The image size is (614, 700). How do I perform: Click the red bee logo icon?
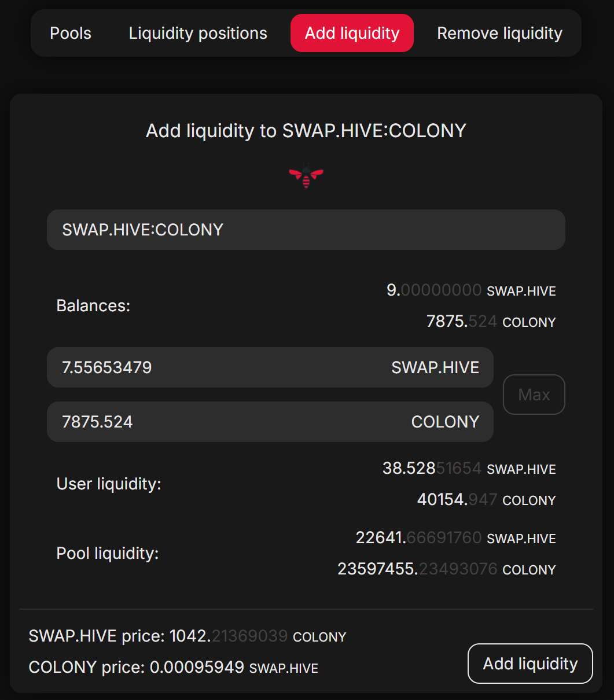point(306,175)
